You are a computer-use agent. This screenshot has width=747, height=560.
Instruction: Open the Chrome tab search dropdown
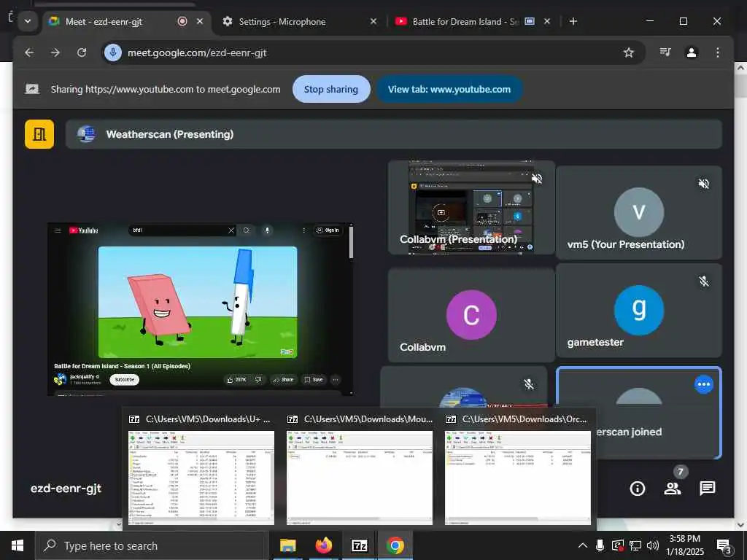click(x=28, y=21)
